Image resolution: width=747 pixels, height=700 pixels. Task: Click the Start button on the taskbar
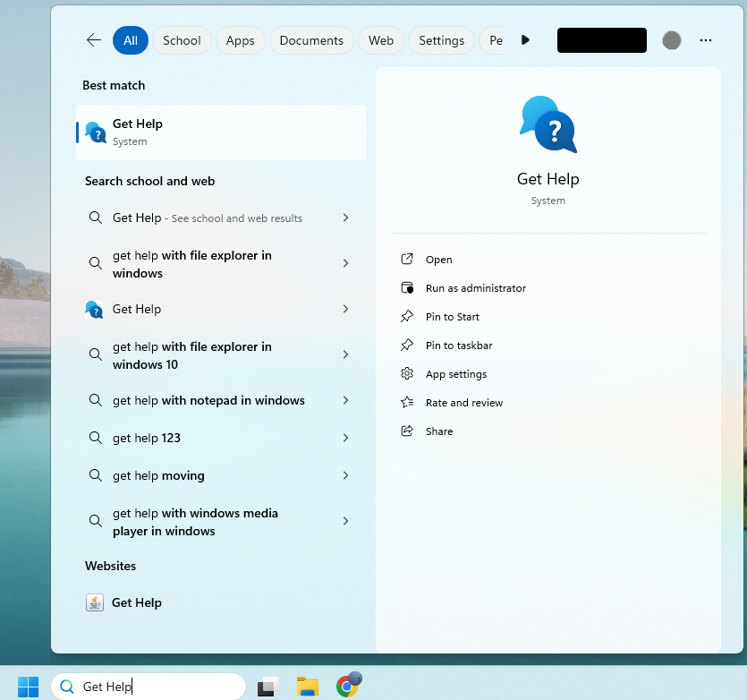pyautogui.click(x=27, y=686)
